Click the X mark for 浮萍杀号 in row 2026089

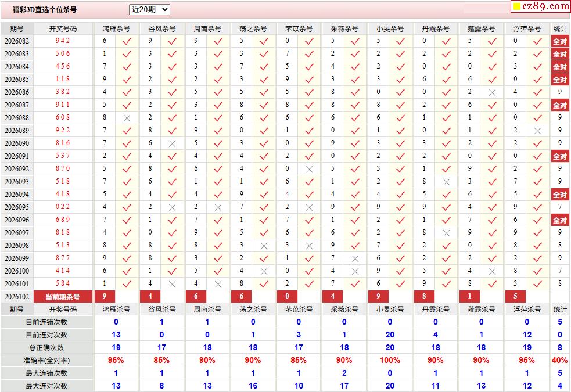click(537, 131)
